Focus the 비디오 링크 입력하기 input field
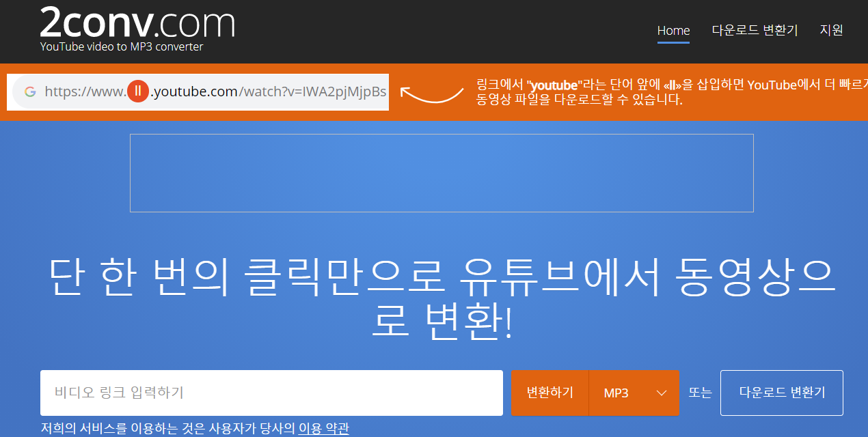 point(271,393)
